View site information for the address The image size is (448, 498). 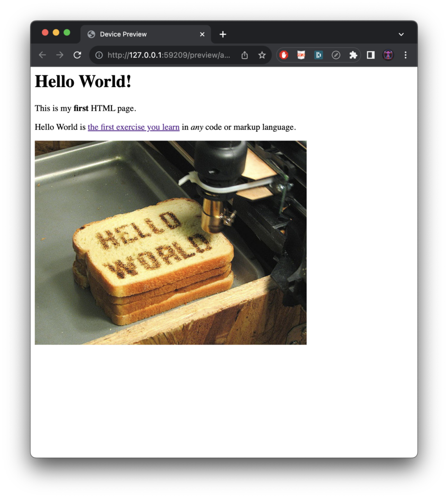point(99,55)
